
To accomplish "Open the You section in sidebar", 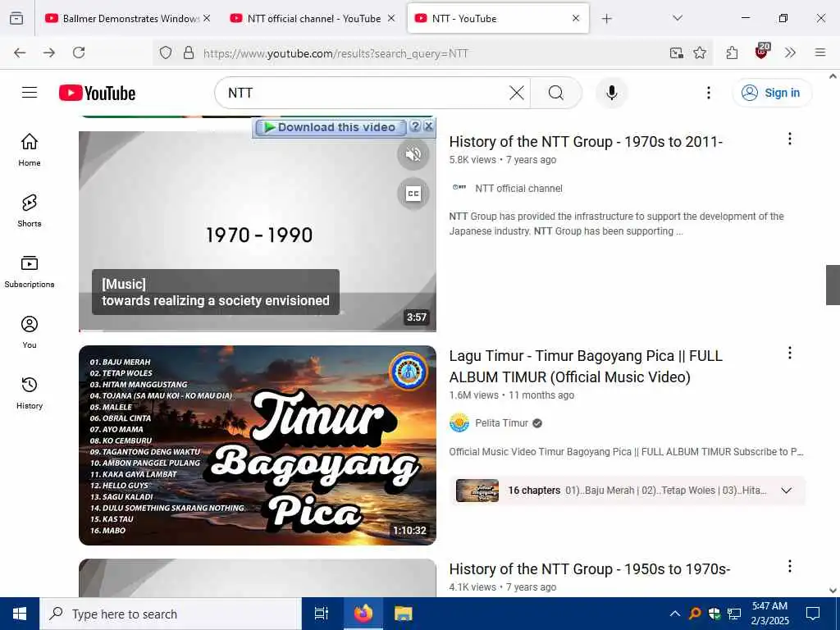I will click(x=30, y=332).
